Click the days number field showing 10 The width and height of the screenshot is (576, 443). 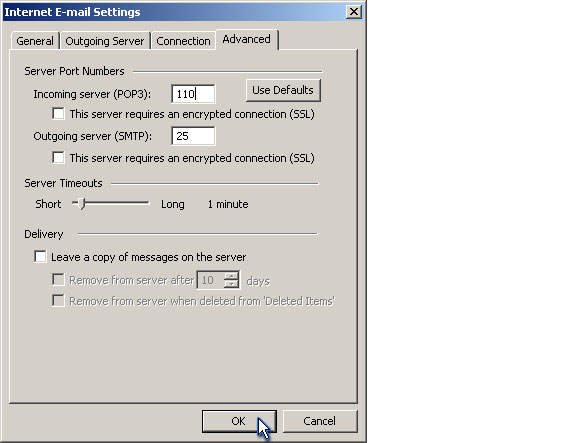click(x=211, y=280)
